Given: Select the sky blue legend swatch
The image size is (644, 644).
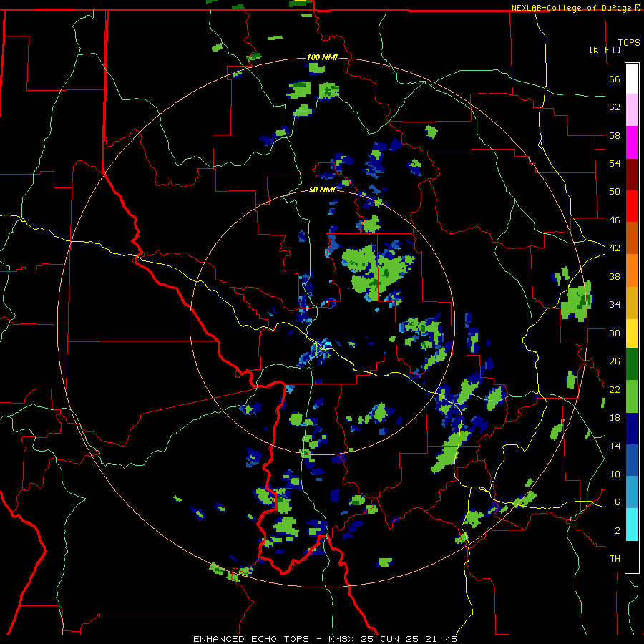Looking at the screenshot, I should [632, 492].
